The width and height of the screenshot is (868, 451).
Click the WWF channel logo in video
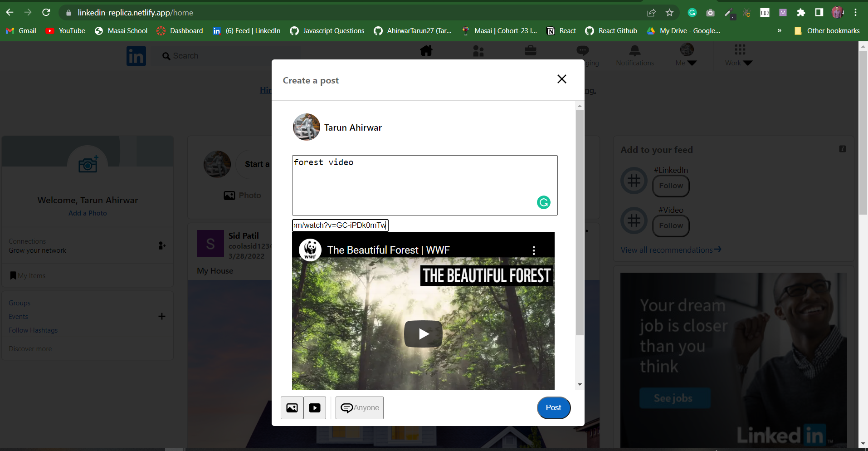(310, 250)
